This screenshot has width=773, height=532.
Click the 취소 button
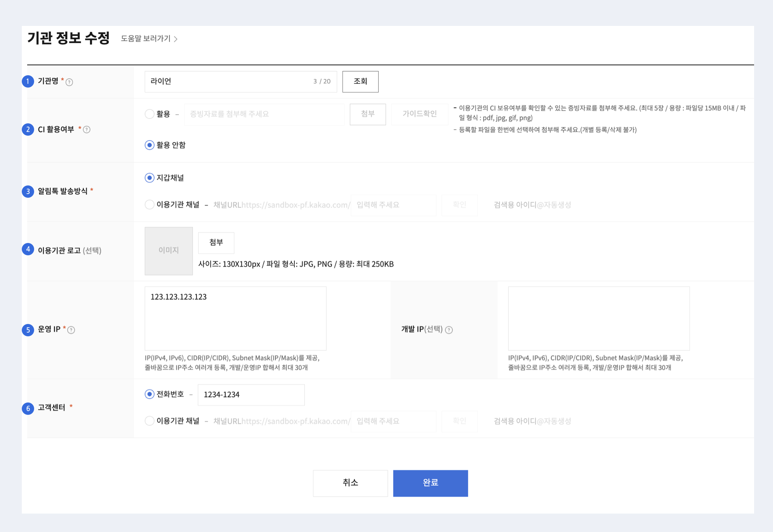coord(350,483)
